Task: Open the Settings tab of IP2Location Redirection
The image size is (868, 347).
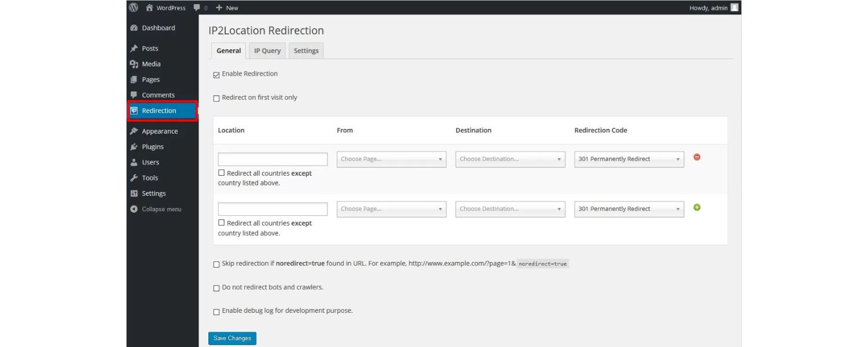Action: pos(306,50)
